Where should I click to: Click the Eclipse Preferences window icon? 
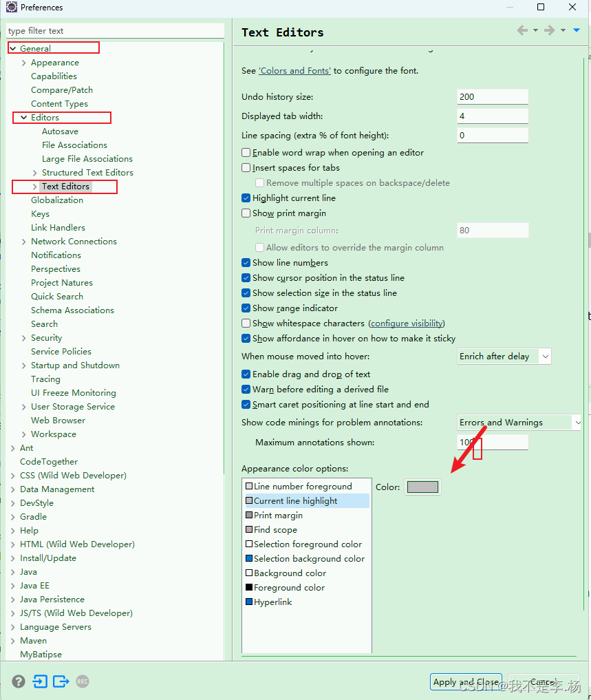pos(12,7)
